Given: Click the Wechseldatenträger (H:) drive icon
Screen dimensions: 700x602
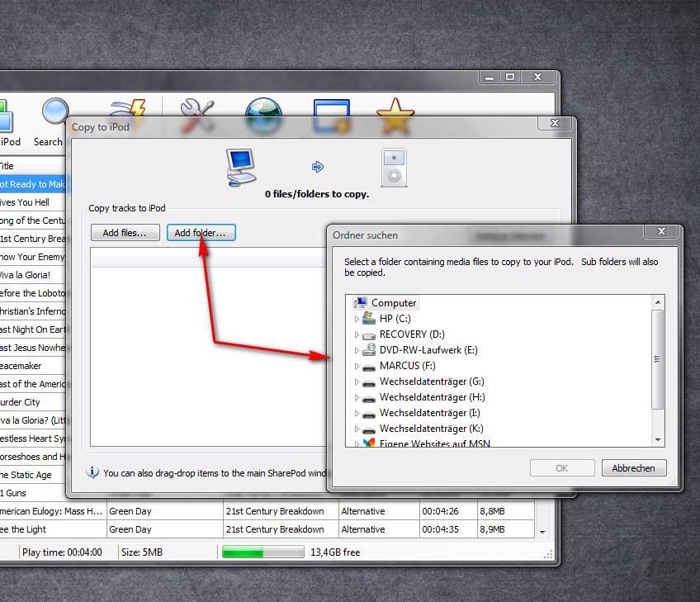Looking at the screenshot, I should (369, 398).
